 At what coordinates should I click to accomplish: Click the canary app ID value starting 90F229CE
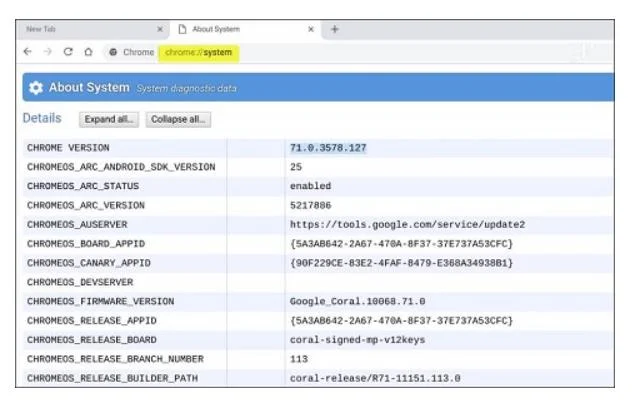(402, 263)
